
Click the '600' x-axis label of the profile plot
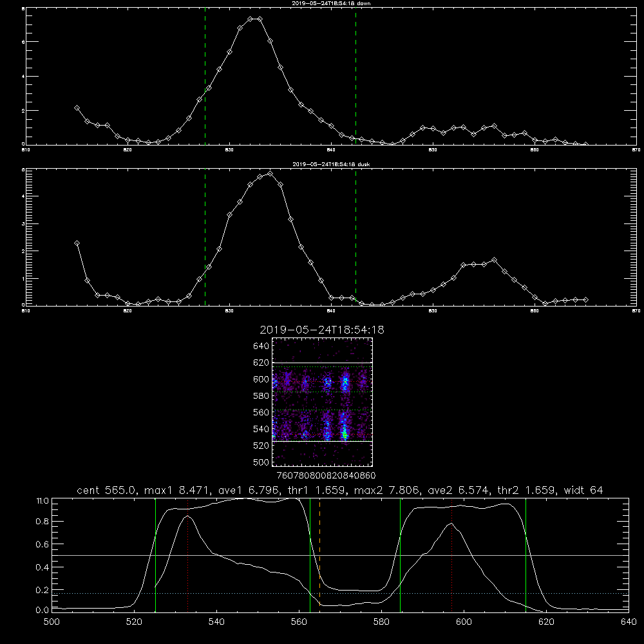coord(464,622)
